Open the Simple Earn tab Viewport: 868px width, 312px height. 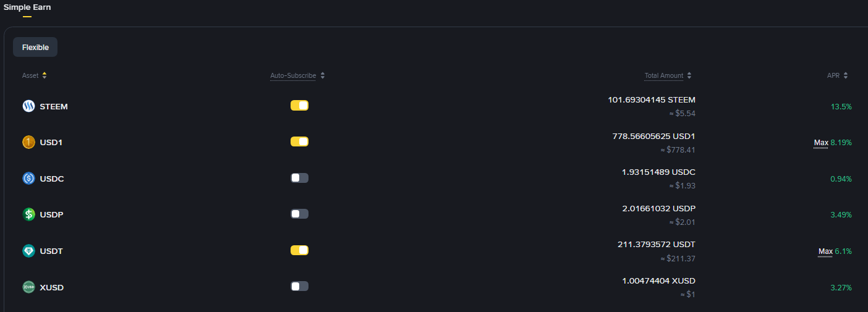pos(27,8)
